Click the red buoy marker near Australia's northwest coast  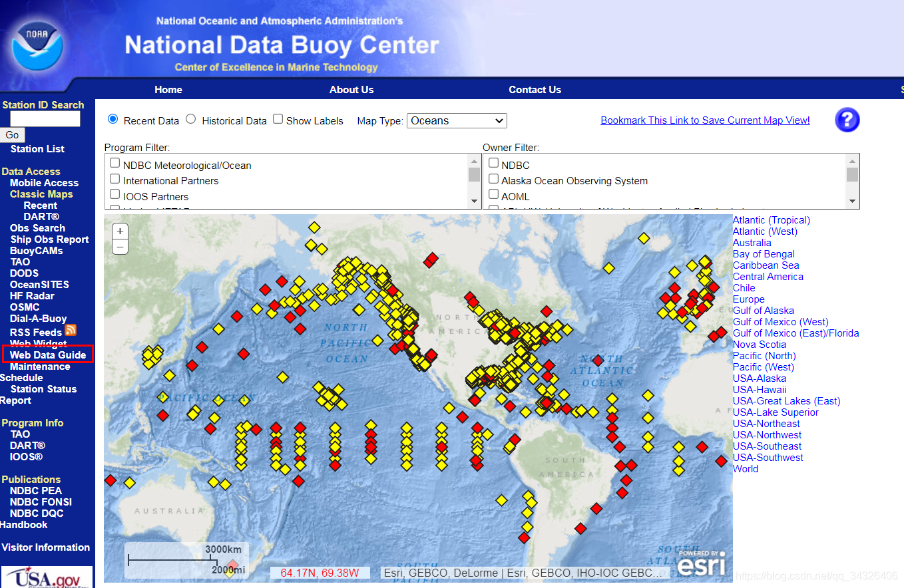[111, 480]
